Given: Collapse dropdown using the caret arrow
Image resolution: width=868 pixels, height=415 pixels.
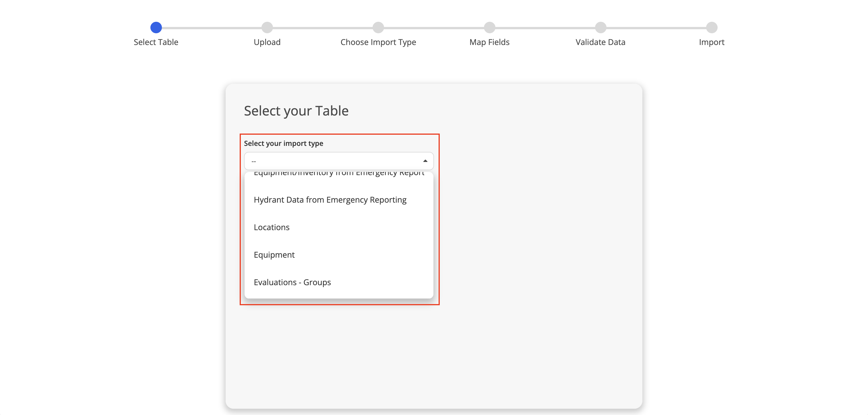Looking at the screenshot, I should [425, 161].
